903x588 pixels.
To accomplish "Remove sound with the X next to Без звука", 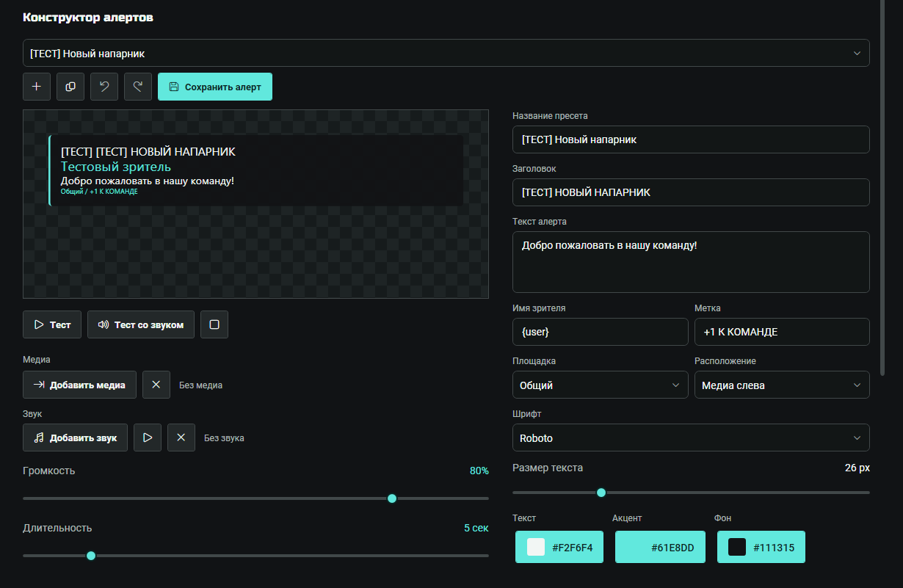I will 181,438.
